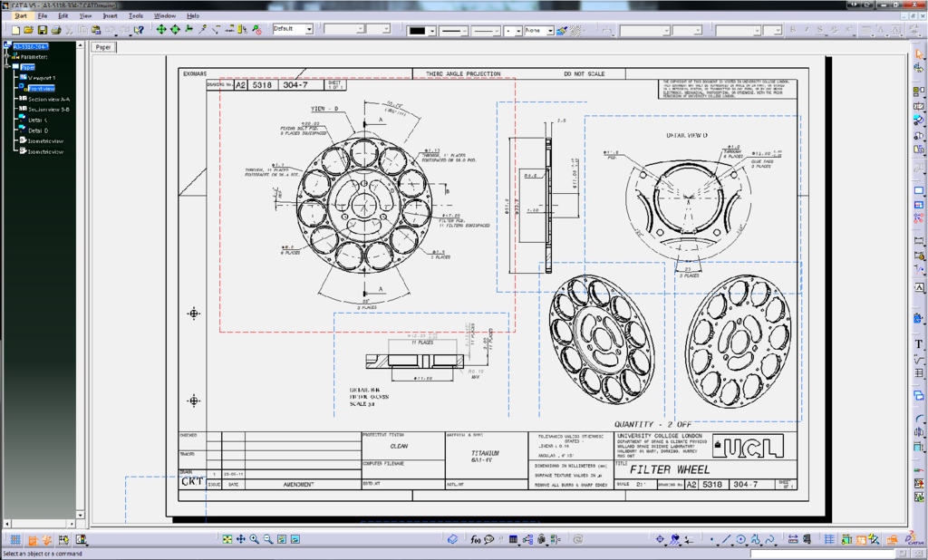
Task: Click the What's This help icon
Action: coord(139,30)
